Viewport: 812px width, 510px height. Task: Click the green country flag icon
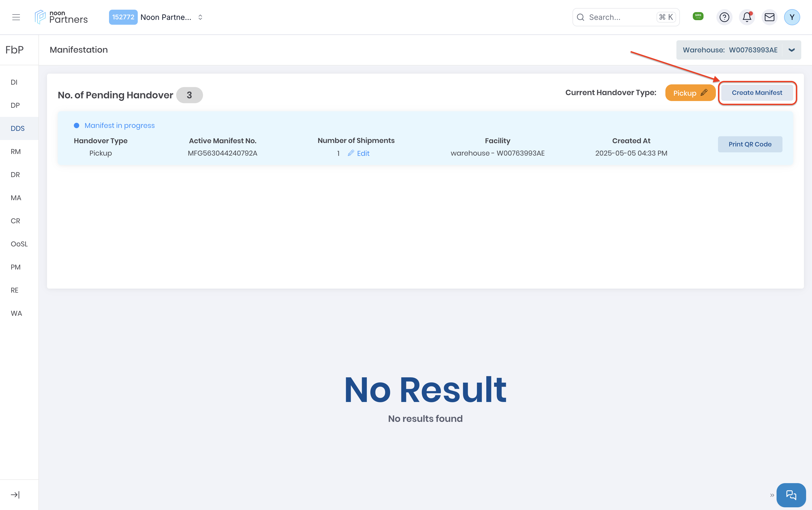click(698, 16)
